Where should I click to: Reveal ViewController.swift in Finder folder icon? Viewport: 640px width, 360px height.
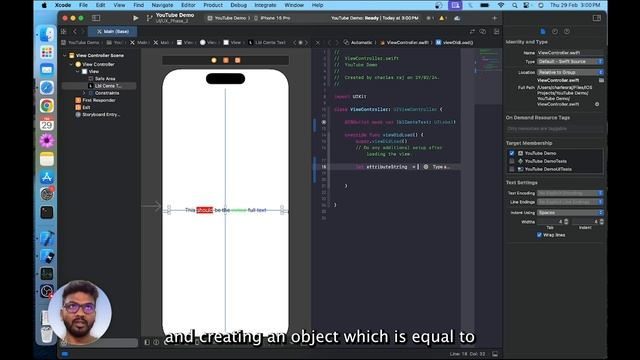click(601, 80)
